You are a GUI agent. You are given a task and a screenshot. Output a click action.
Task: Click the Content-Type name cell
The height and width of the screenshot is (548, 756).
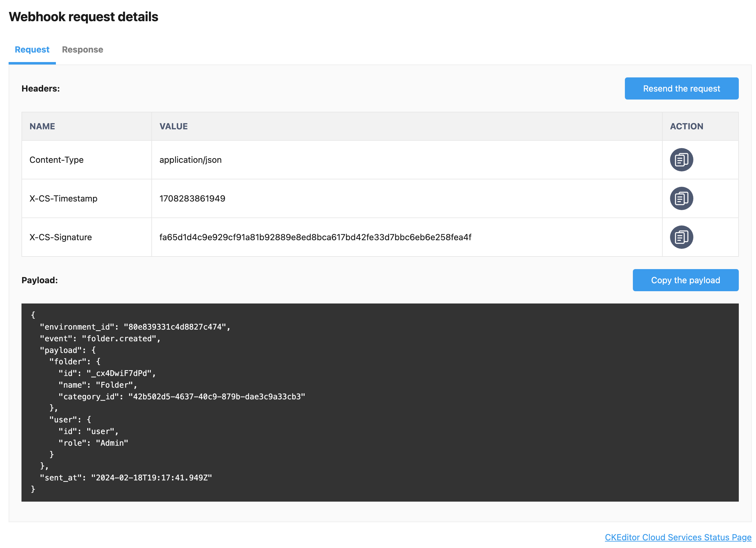87,160
